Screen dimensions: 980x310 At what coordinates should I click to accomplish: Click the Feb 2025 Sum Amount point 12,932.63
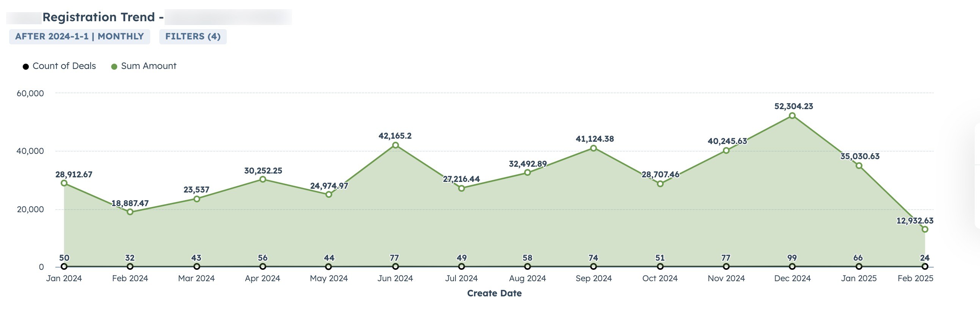[x=925, y=229]
